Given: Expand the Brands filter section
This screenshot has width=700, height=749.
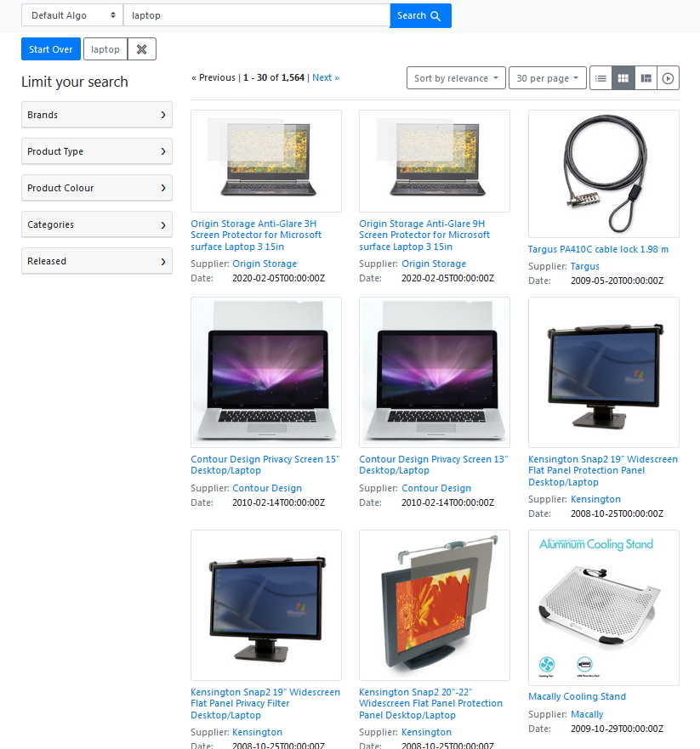Looking at the screenshot, I should [96, 115].
